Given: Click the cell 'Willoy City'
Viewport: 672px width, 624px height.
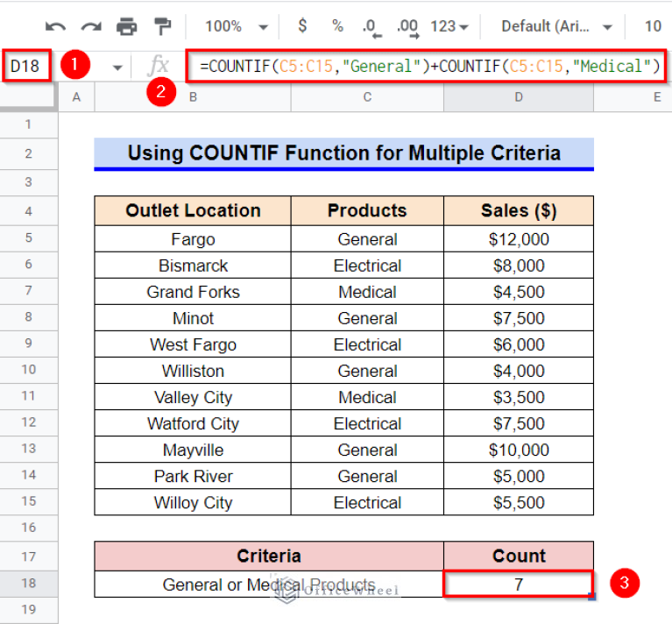Looking at the screenshot, I should 193,503.
